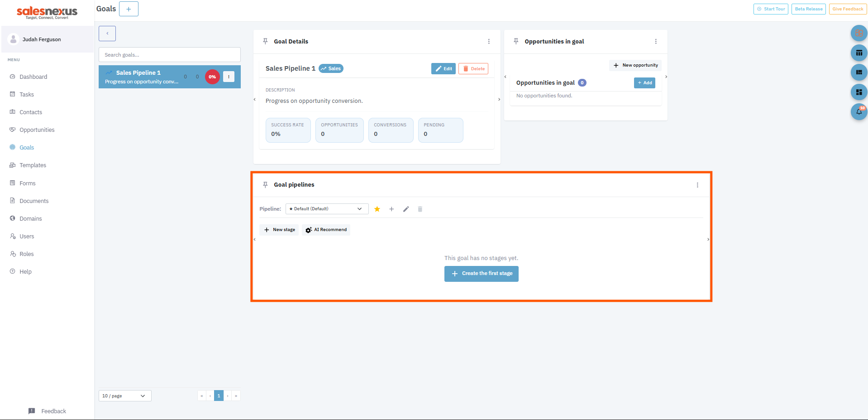Open the Goal pipelines three-dot menu
The height and width of the screenshot is (420, 868).
pos(697,185)
